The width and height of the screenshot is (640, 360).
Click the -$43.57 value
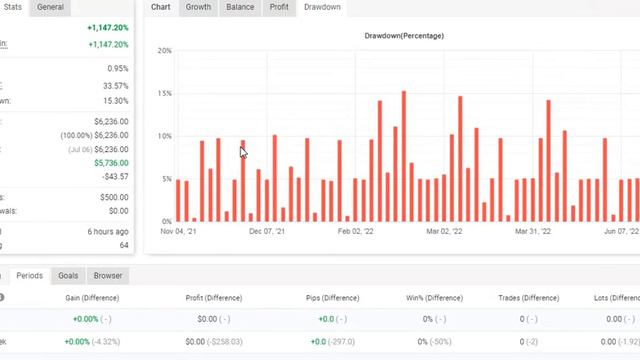click(115, 177)
